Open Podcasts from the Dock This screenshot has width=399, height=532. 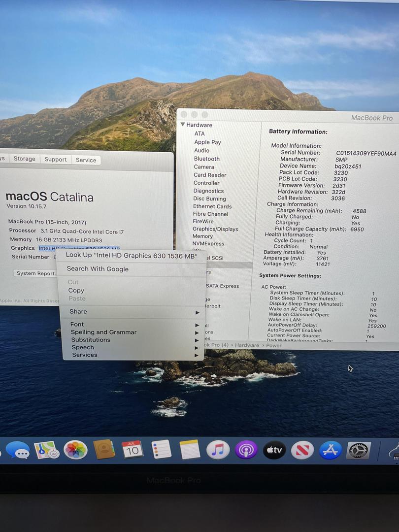click(246, 450)
